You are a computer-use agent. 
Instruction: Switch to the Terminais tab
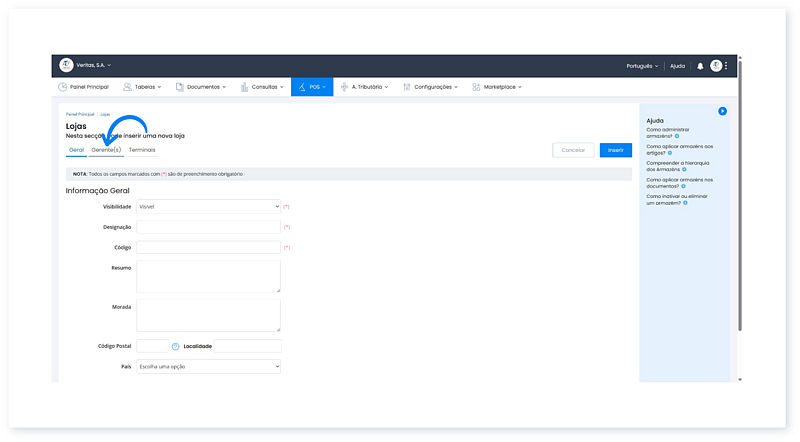click(x=142, y=150)
